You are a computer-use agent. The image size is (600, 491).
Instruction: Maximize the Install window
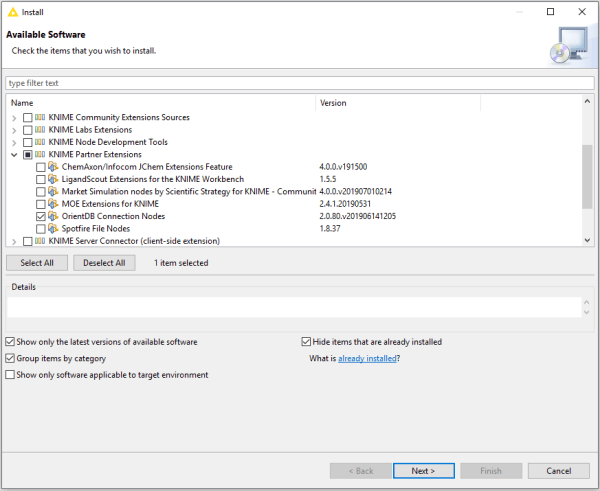coord(550,12)
